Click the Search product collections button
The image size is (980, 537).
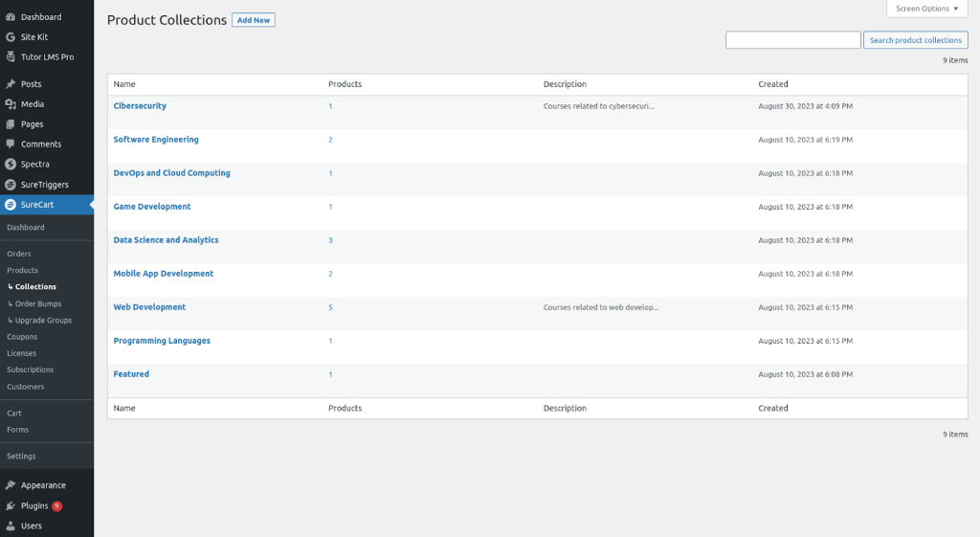[915, 40]
